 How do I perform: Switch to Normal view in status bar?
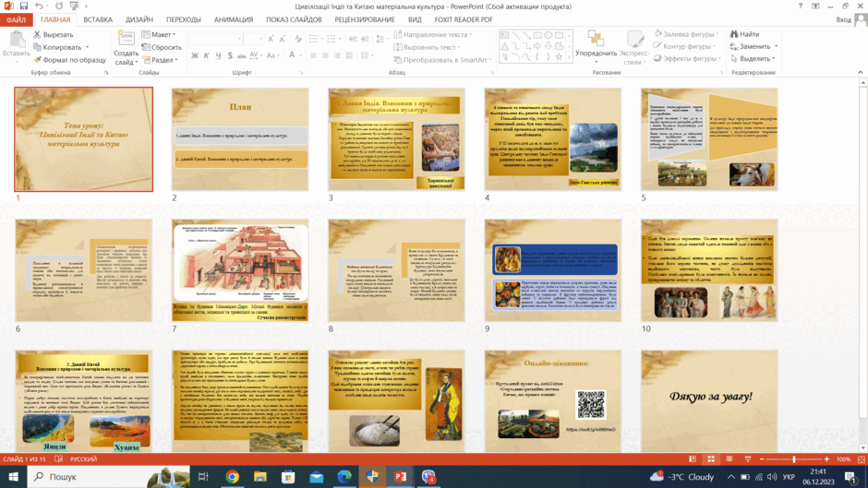(693, 459)
